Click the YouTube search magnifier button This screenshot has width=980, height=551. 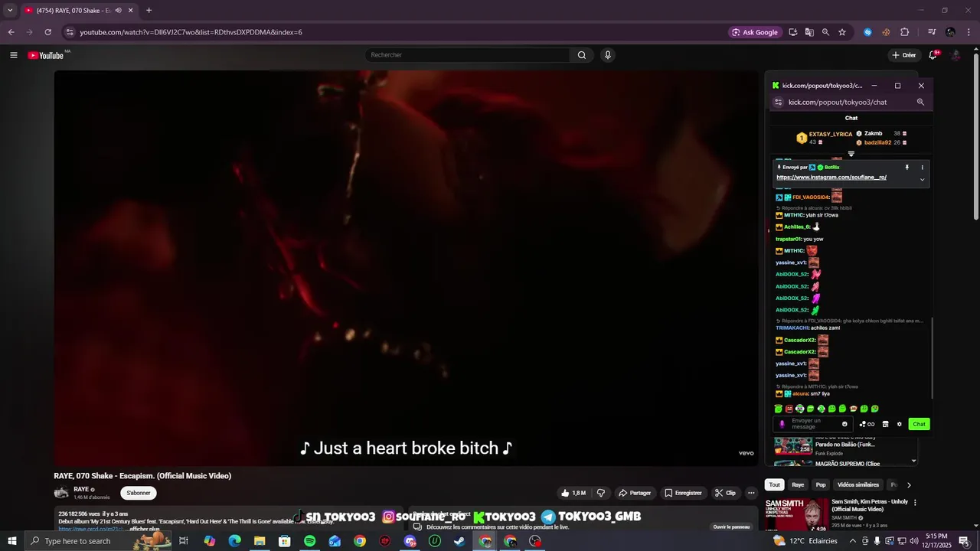tap(582, 55)
